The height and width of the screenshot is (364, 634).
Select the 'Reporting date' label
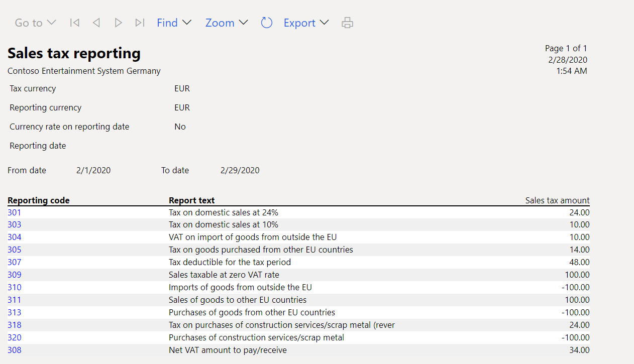point(38,146)
